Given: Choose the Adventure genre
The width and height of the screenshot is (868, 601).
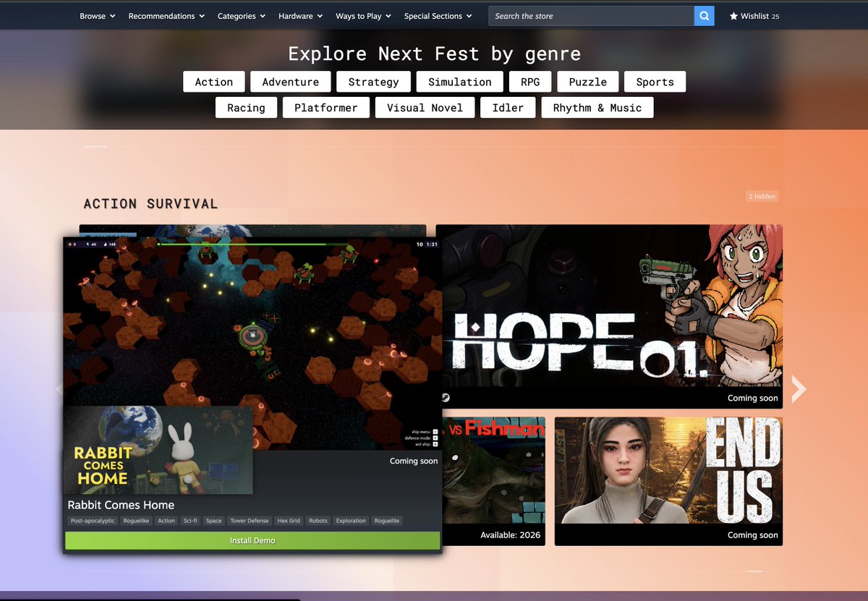Looking at the screenshot, I should [x=291, y=82].
